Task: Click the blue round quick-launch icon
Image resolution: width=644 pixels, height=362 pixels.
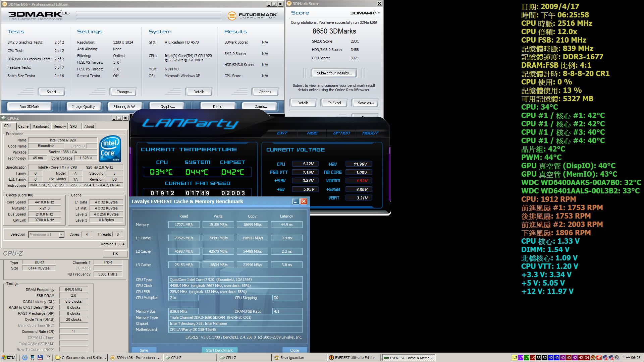Action: 25,358
